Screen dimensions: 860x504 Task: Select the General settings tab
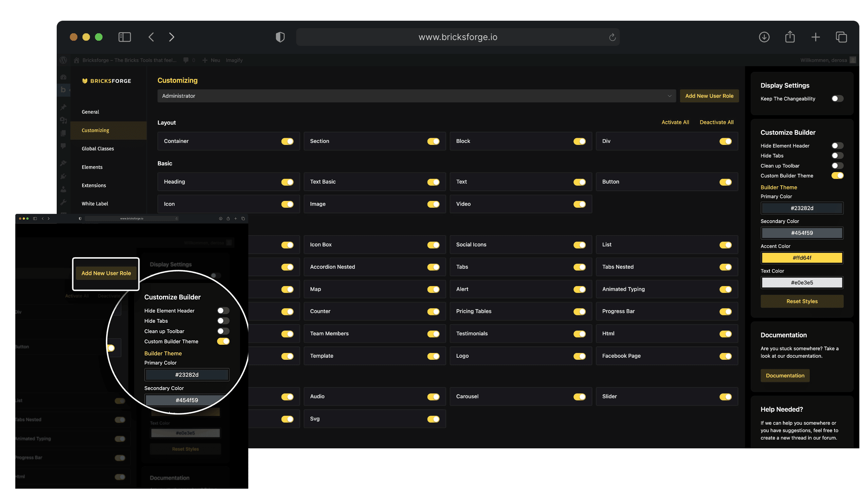(x=90, y=112)
